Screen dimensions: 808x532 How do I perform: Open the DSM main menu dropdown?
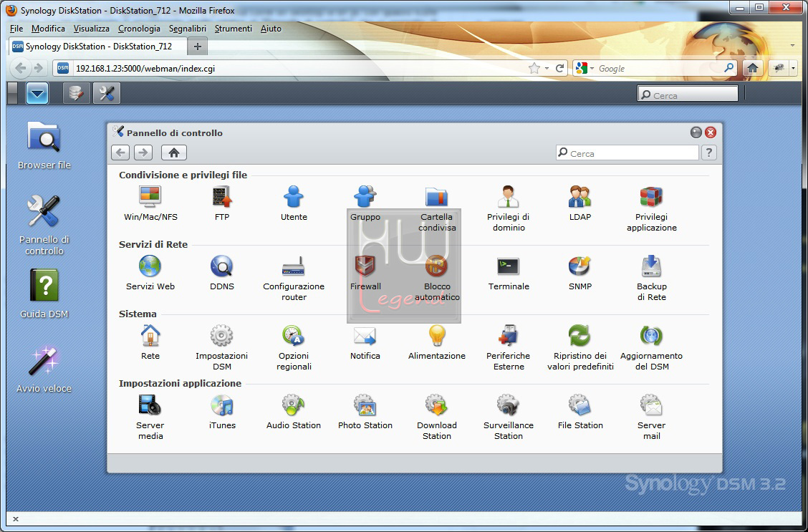37,93
